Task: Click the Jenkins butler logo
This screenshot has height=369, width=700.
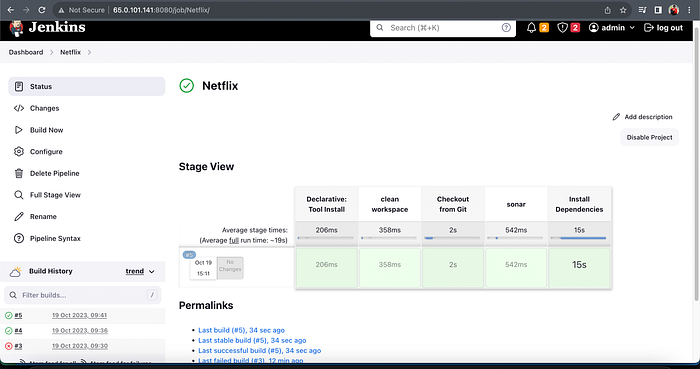Action: (x=16, y=28)
